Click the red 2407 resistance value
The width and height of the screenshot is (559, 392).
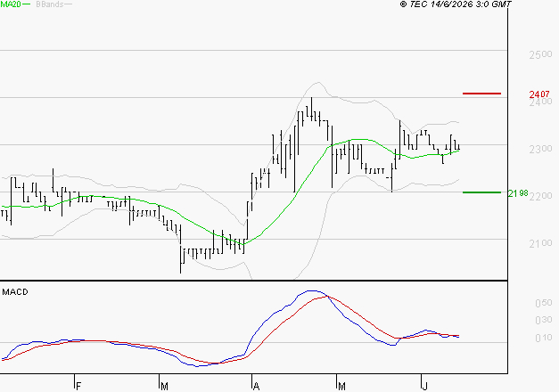539,94
